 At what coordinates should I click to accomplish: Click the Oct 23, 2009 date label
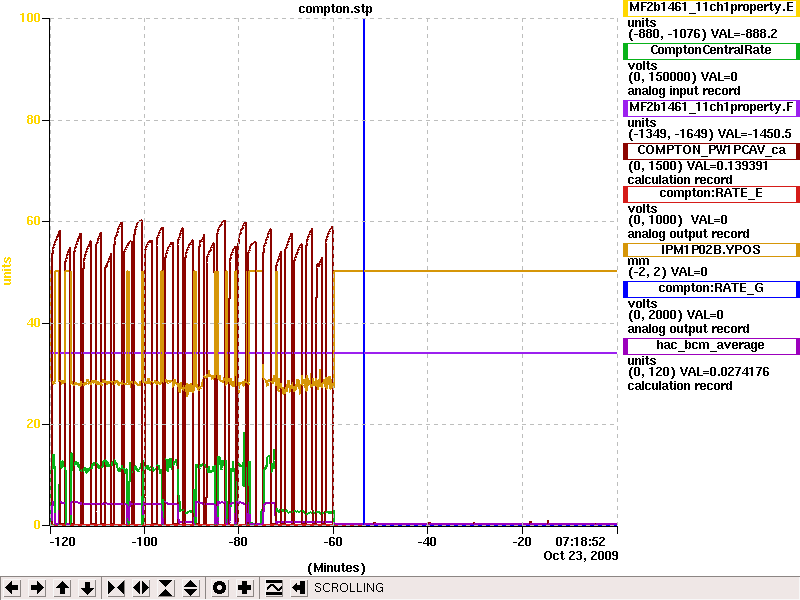tap(581, 556)
